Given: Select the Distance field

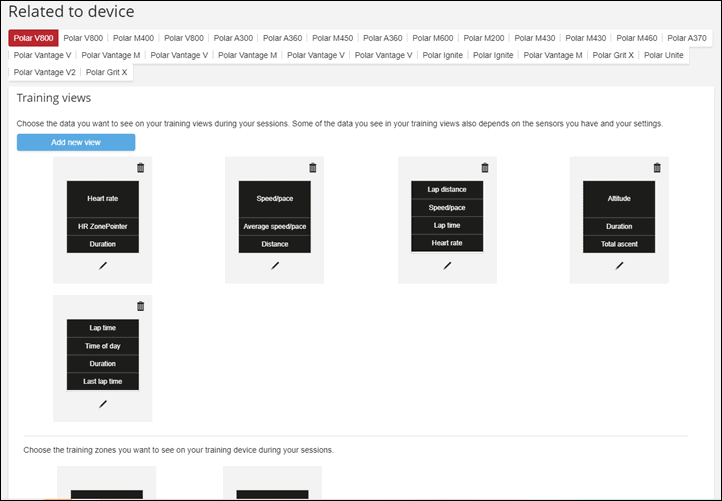Looking at the screenshot, I should [x=275, y=244].
